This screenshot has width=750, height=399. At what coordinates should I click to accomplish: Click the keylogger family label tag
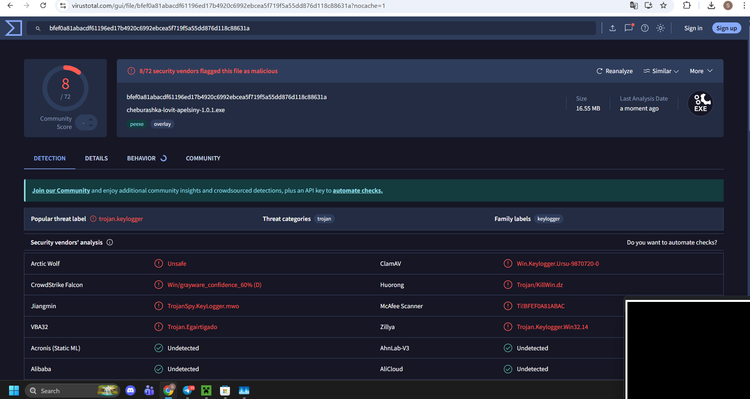[x=548, y=219]
